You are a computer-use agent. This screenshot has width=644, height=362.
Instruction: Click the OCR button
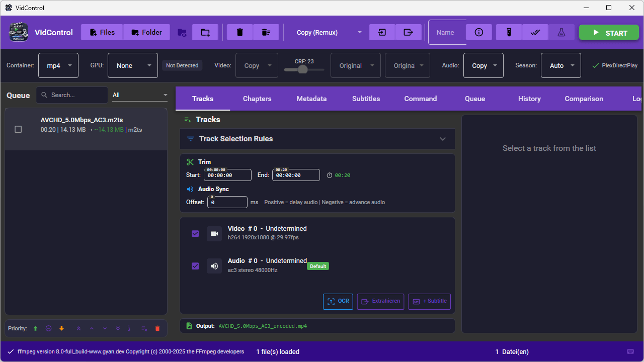click(338, 301)
